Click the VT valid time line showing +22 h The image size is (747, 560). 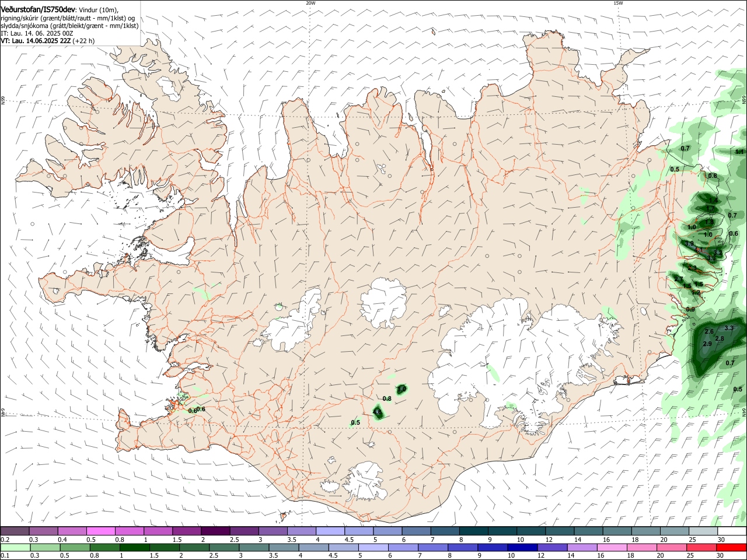point(47,41)
